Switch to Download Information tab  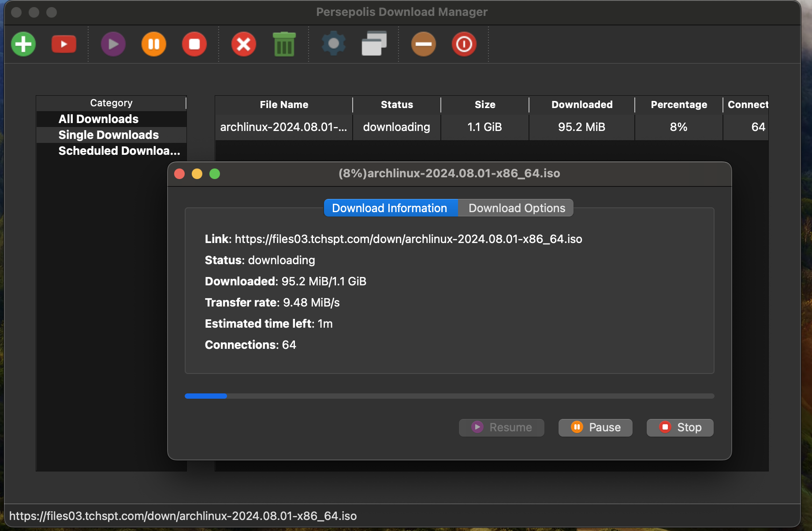coord(391,208)
